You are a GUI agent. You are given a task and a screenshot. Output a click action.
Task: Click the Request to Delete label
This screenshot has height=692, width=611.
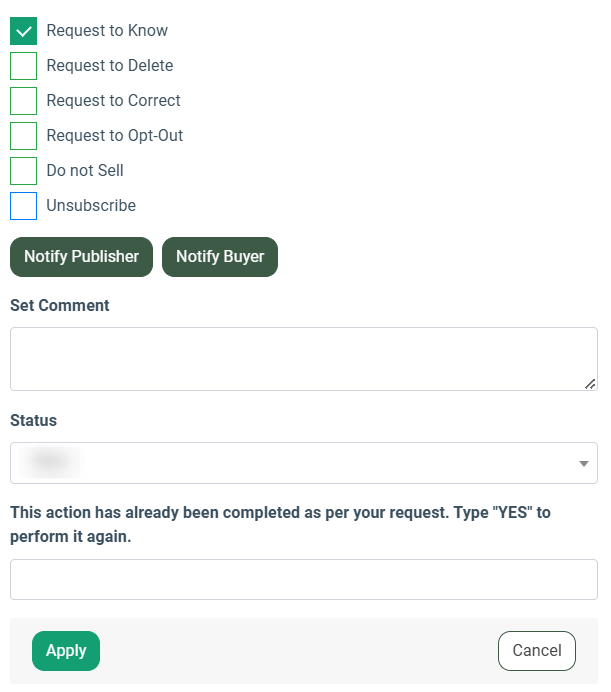coord(110,66)
